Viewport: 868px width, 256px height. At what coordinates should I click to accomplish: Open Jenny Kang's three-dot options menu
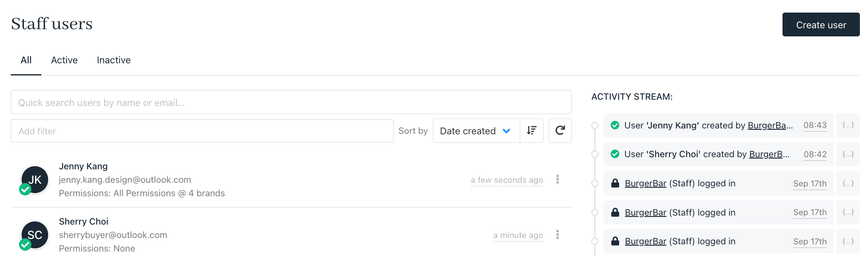[558, 180]
